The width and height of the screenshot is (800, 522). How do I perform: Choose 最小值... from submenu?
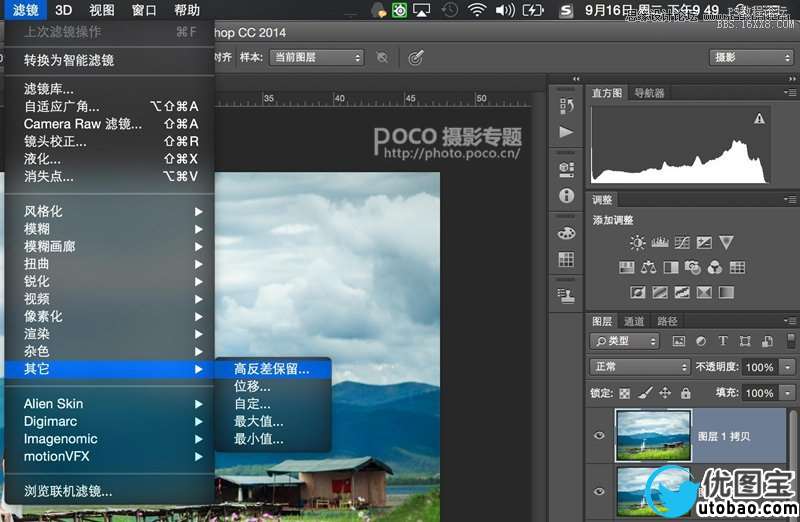(273, 439)
